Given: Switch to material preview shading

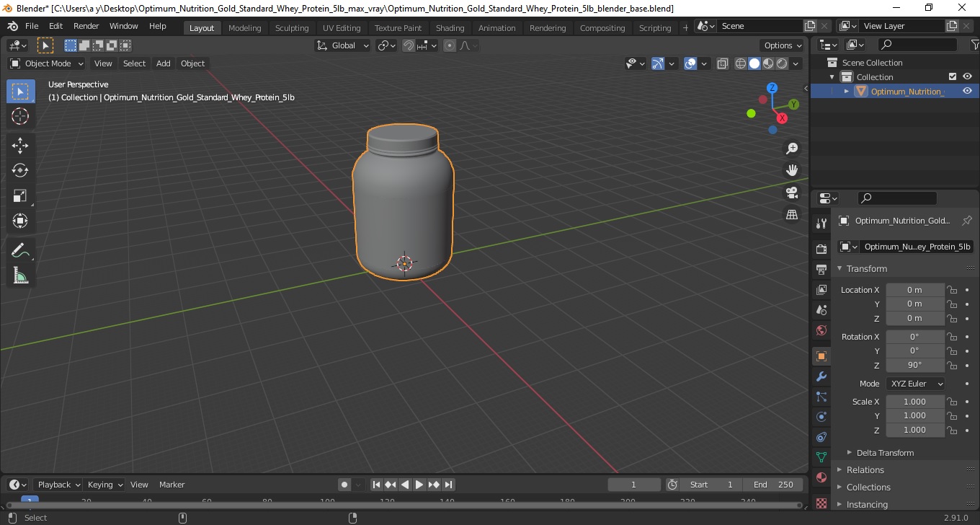Looking at the screenshot, I should point(768,63).
